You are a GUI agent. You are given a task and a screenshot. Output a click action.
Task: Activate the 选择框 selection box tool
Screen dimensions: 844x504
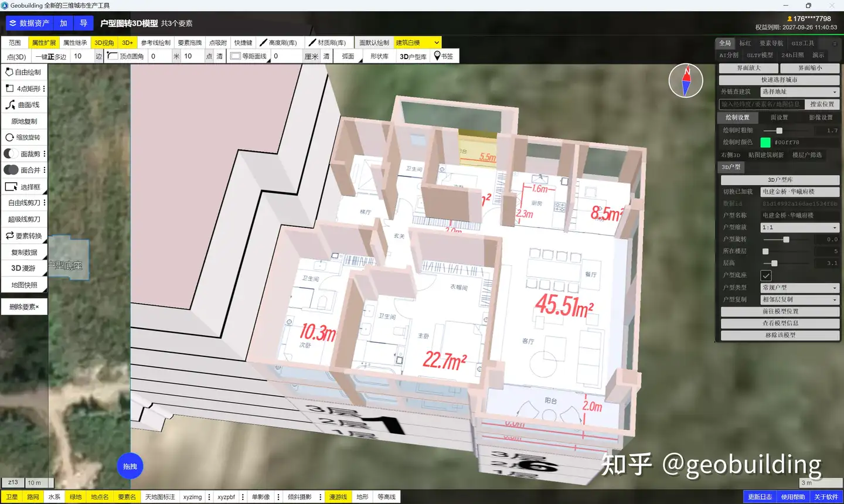click(x=24, y=187)
